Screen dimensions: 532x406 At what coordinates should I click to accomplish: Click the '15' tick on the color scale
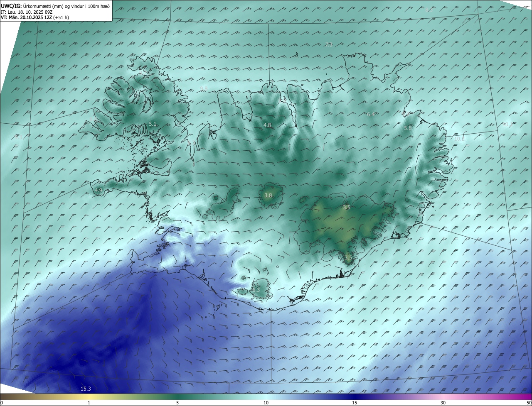pyautogui.click(x=355, y=403)
